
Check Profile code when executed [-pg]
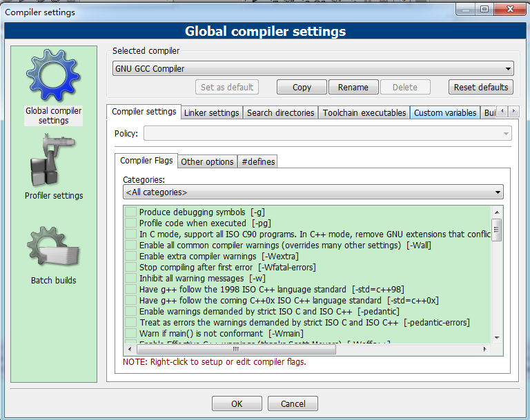coord(130,223)
